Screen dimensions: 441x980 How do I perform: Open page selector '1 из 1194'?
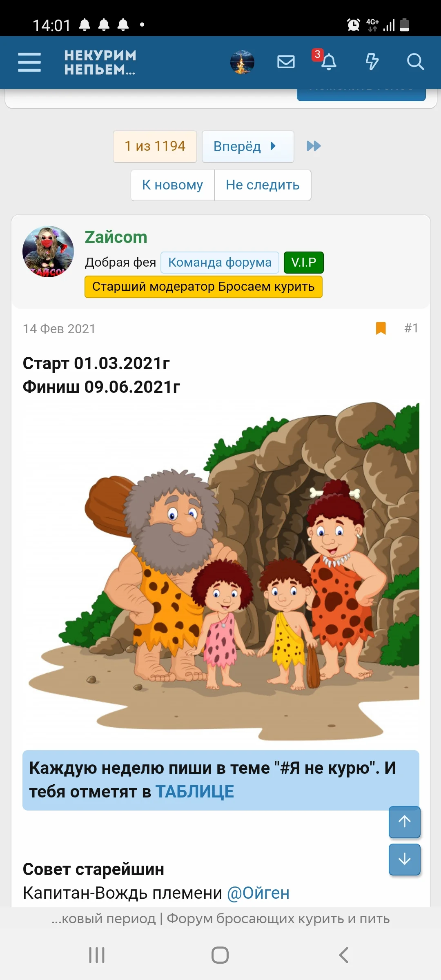[x=155, y=146]
